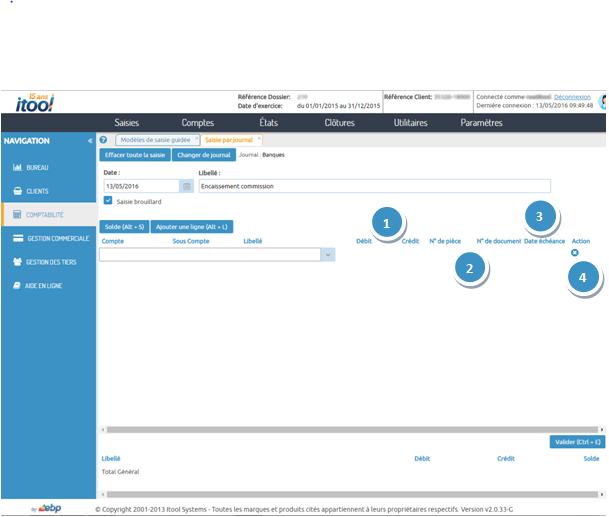
Task: Switch to the Modèles de saisie guidée tab
Action: coord(157,140)
